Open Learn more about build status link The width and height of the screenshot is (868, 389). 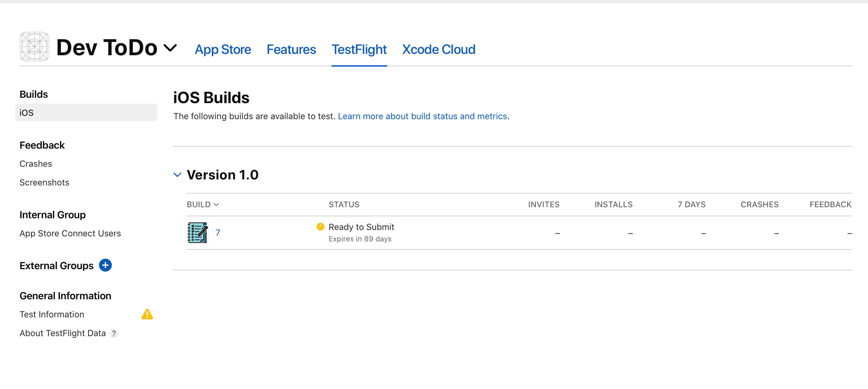pyautogui.click(x=423, y=116)
